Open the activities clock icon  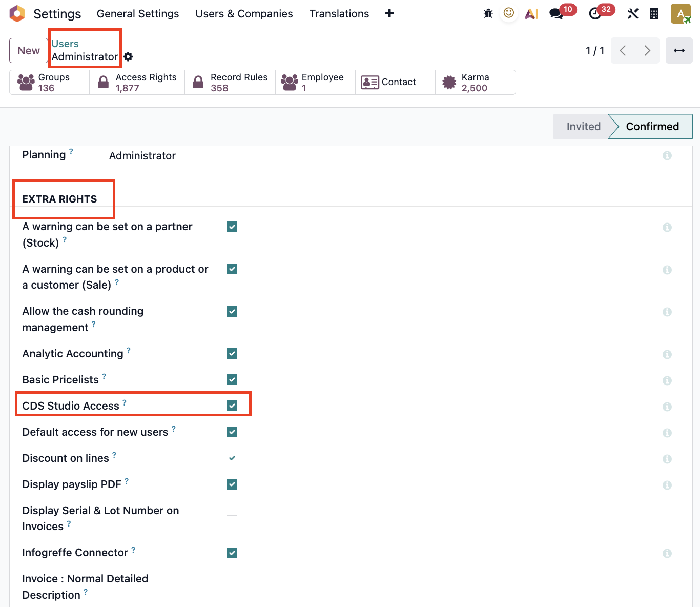(595, 14)
